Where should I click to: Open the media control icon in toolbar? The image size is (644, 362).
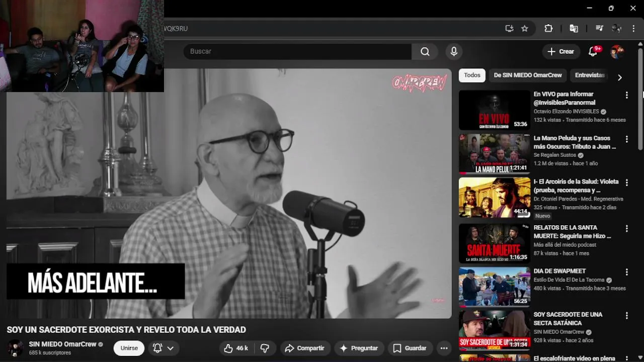[599, 29]
